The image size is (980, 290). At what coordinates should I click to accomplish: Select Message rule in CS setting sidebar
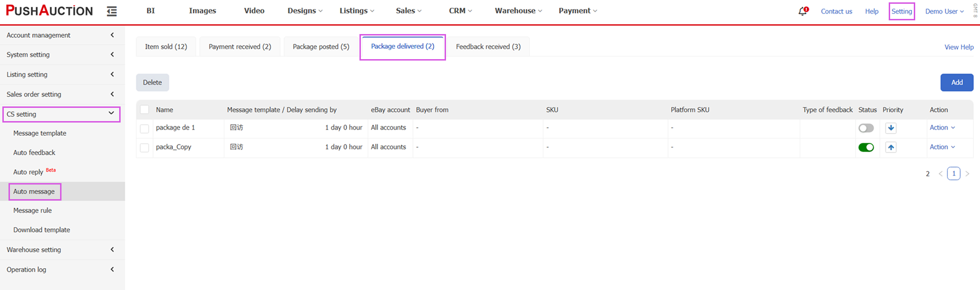[x=33, y=211]
